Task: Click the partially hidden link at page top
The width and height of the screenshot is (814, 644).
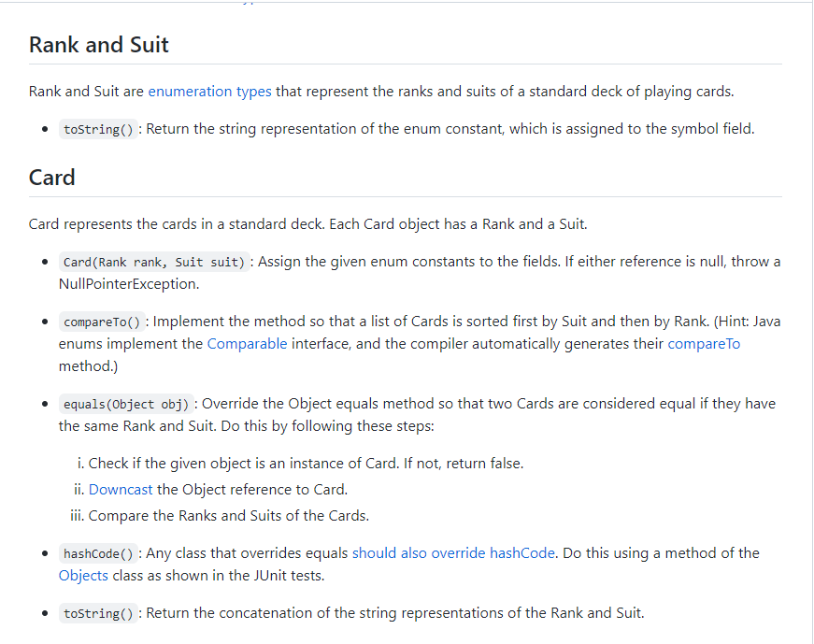Action: (x=250, y=2)
